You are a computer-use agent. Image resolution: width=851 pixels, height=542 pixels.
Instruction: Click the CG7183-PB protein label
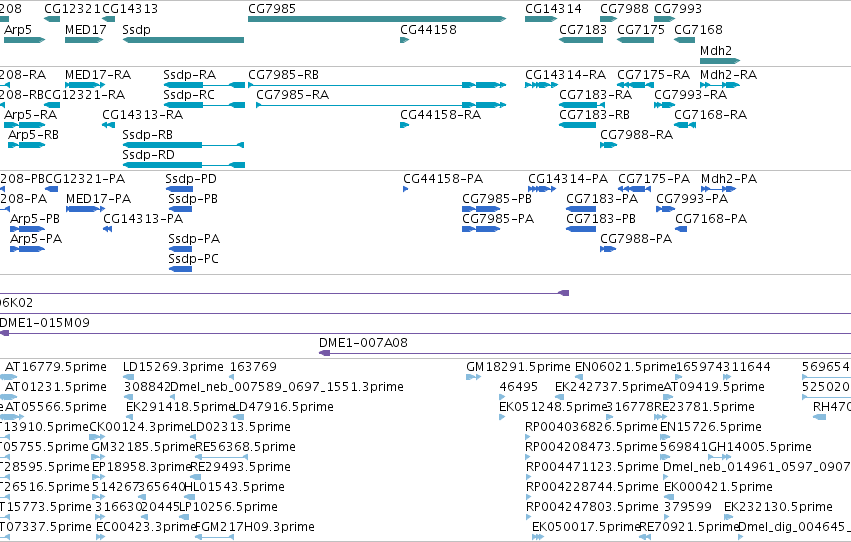(601, 219)
